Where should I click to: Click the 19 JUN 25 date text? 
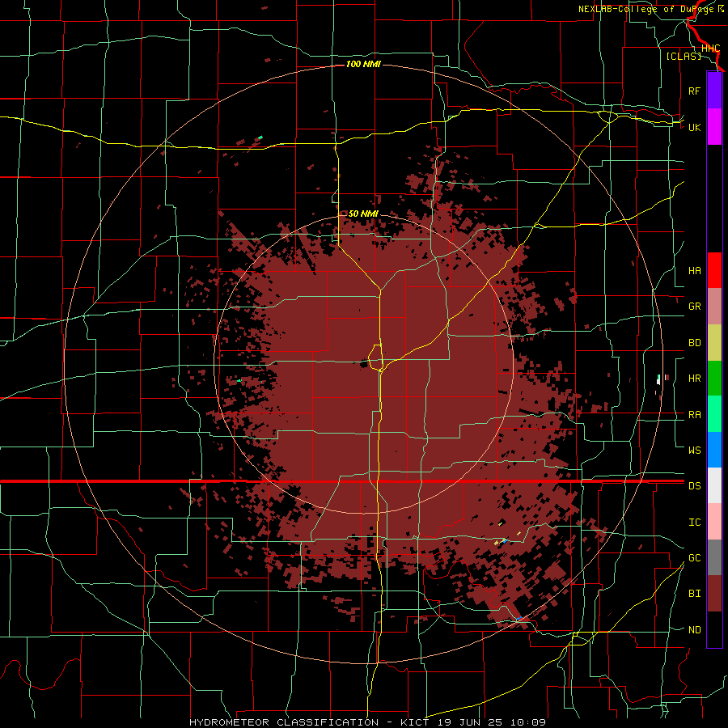(471, 722)
